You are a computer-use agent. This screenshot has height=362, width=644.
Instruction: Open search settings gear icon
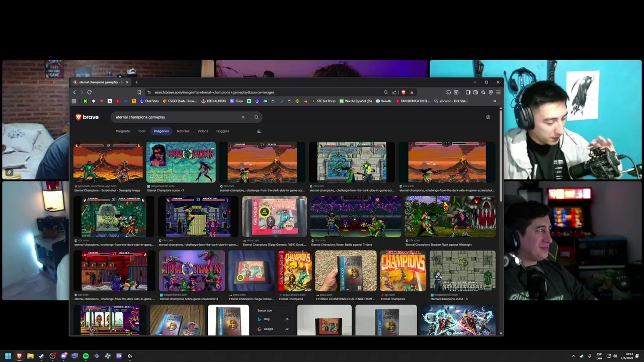pos(488,117)
